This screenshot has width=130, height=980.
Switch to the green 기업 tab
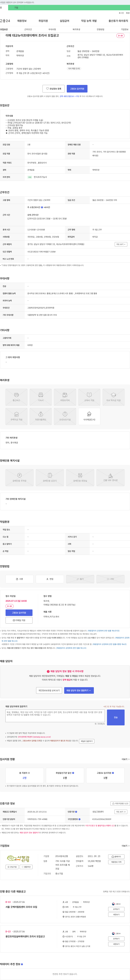[x=16, y=8]
